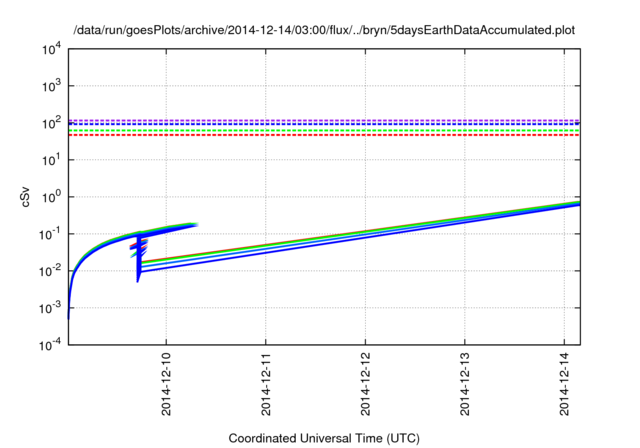Click the 10^-4 y-axis tick label
Image resolution: width=640 pixels, height=448 pixels.
(x=50, y=345)
